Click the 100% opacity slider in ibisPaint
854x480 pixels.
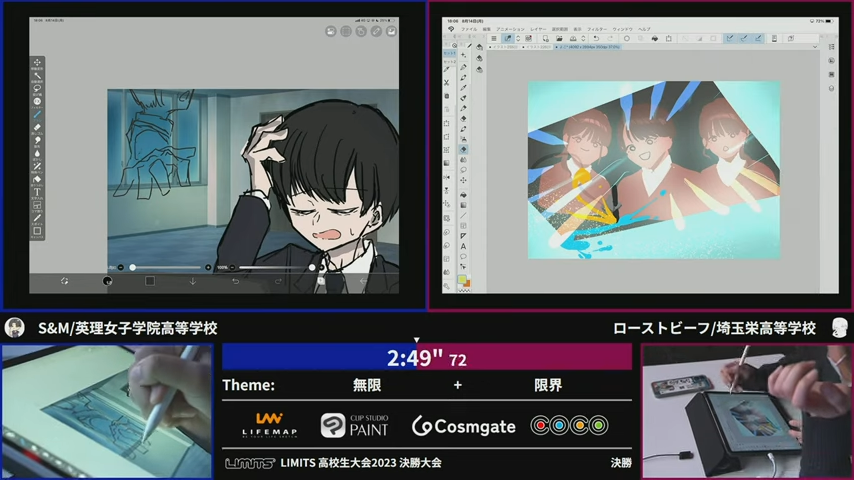[276, 268]
